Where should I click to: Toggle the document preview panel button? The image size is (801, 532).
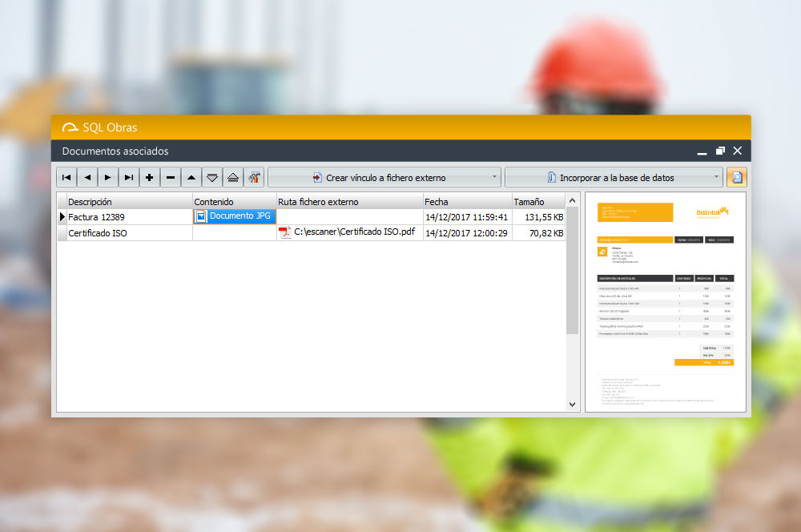point(736,177)
